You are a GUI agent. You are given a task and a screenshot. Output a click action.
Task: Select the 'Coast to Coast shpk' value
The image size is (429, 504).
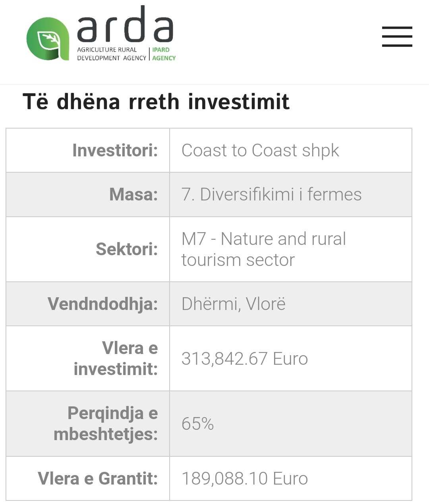pos(260,150)
